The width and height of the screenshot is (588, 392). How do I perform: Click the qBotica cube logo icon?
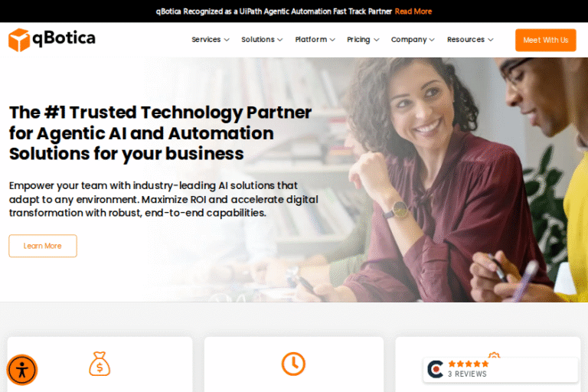[19, 40]
